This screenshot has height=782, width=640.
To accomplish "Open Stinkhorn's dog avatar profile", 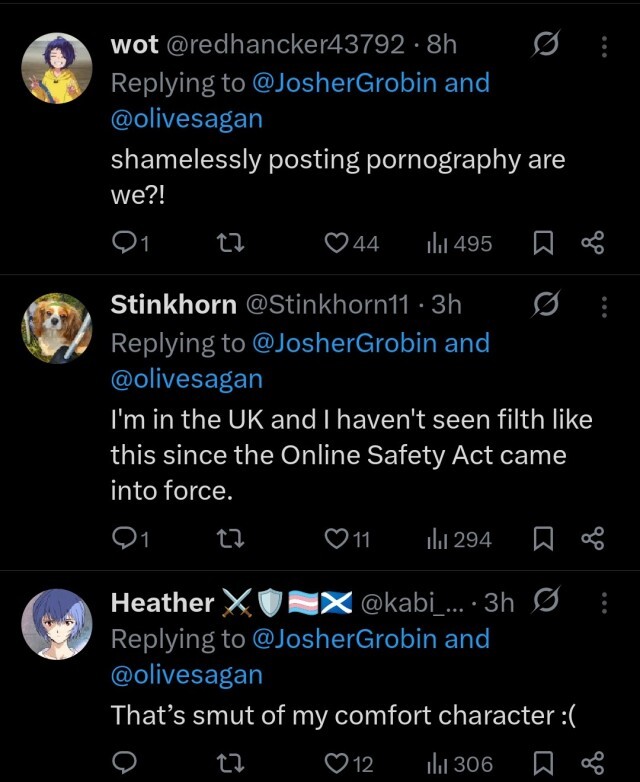I will pos(57,327).
